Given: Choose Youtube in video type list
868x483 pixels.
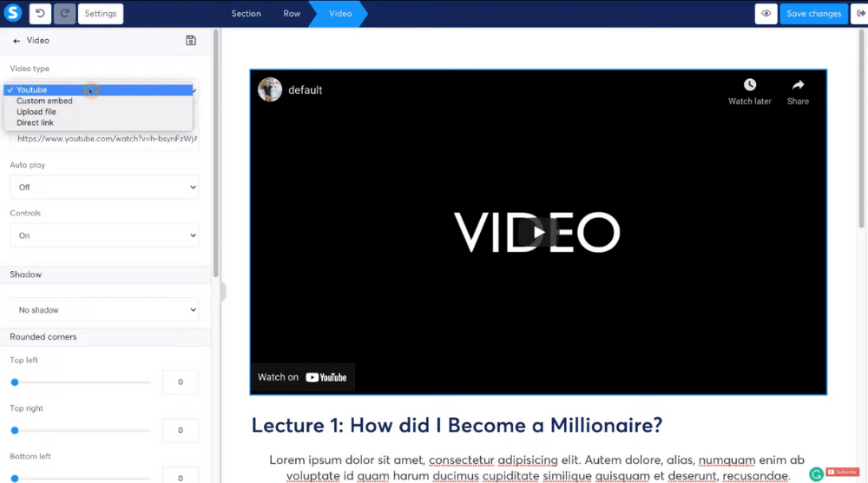Looking at the screenshot, I should (x=98, y=89).
